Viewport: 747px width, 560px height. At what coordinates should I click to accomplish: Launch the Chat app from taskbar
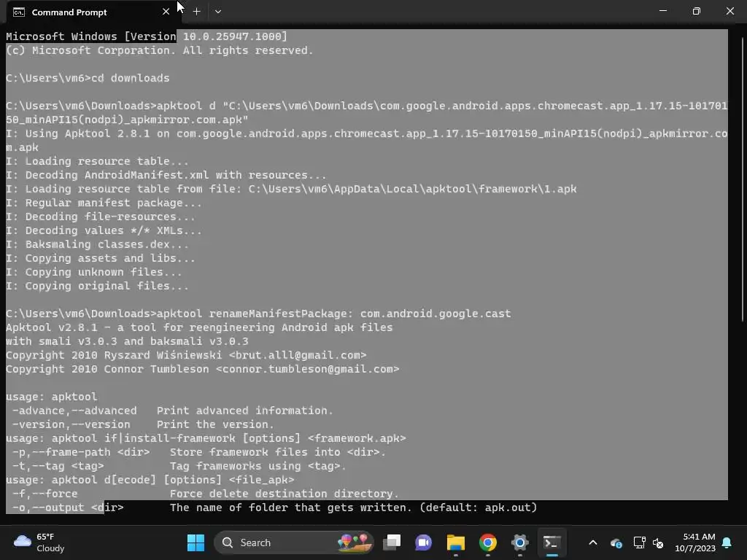(x=424, y=542)
